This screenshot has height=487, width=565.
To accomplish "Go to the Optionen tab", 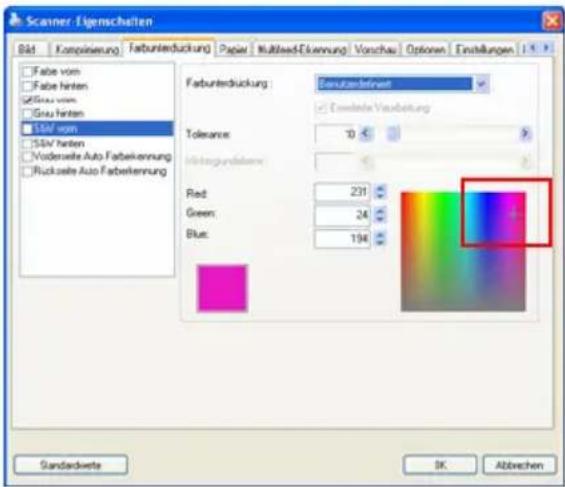I will pyautogui.click(x=426, y=49).
